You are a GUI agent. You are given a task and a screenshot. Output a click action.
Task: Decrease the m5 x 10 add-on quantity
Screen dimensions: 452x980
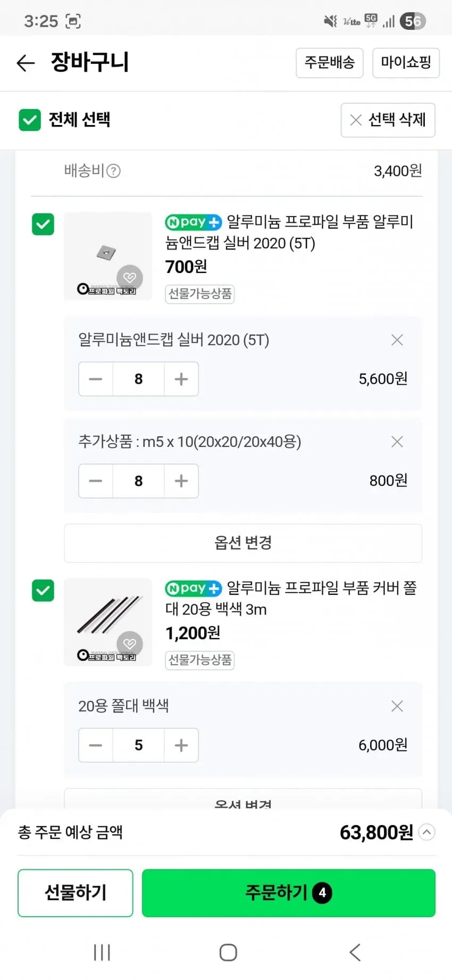pyautogui.click(x=96, y=481)
